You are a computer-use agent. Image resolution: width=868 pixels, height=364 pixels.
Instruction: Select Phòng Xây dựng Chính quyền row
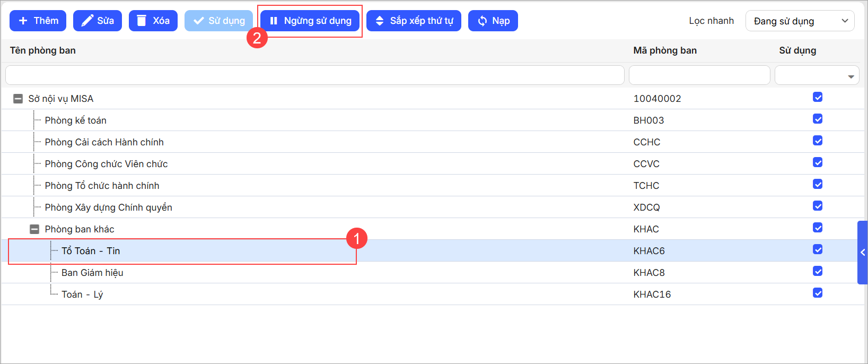108,207
